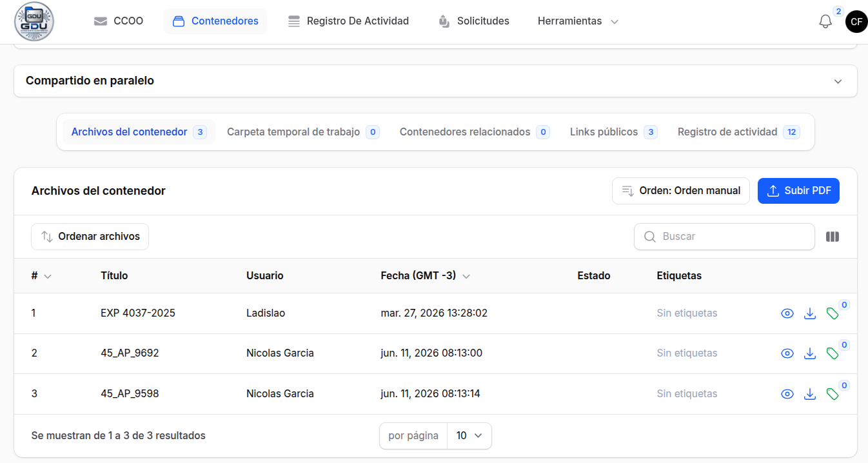Click the results count text

coord(119,436)
